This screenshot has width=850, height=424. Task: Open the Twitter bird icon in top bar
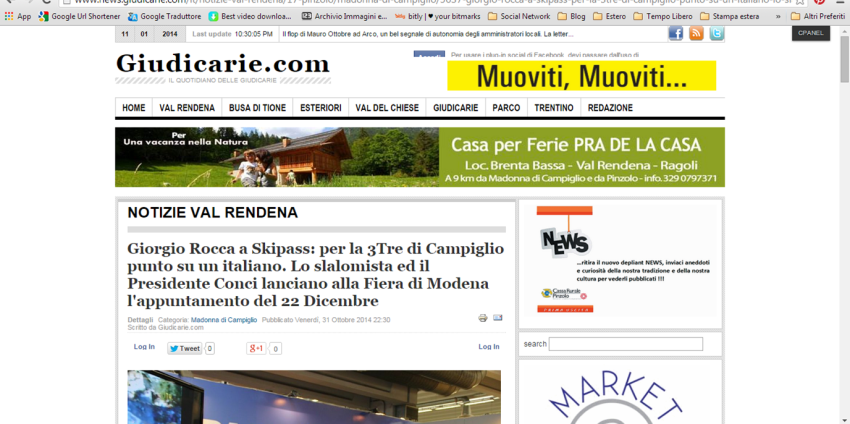pos(717,34)
